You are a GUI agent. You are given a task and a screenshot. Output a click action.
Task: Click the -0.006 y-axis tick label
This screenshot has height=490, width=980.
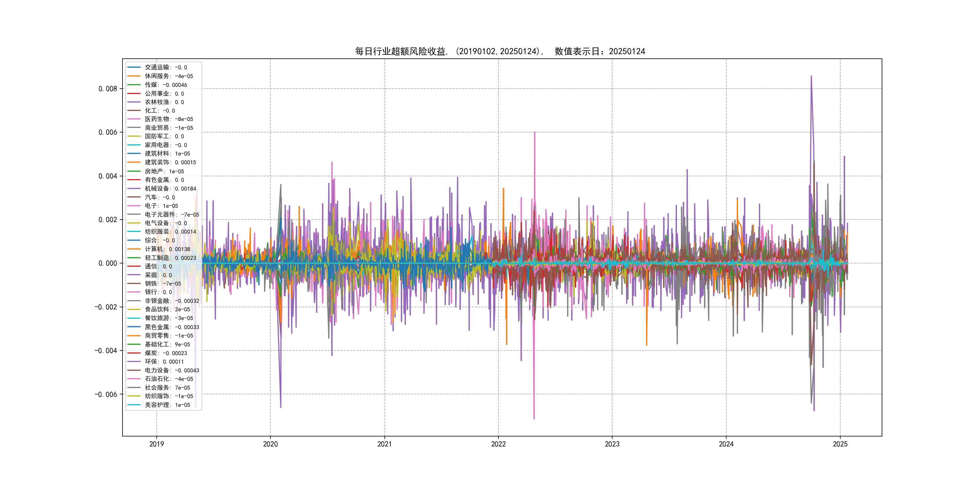point(106,394)
